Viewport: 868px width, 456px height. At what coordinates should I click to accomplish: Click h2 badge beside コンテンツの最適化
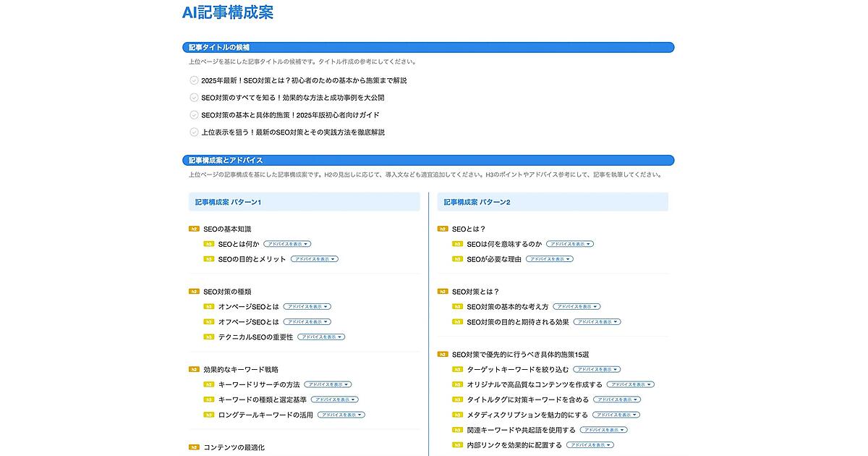pyautogui.click(x=194, y=447)
